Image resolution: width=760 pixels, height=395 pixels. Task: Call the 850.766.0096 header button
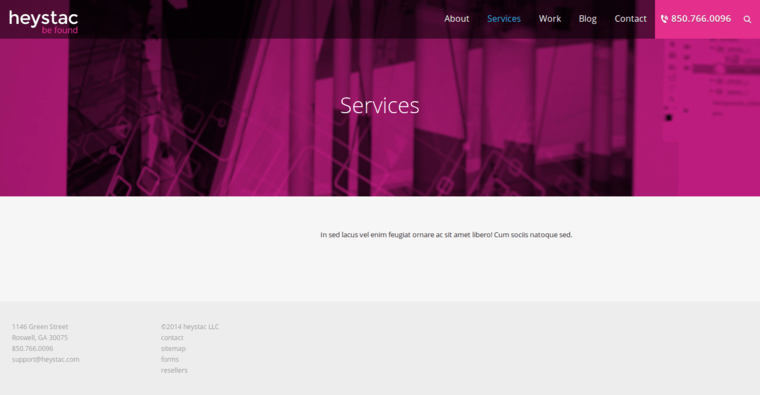click(696, 19)
